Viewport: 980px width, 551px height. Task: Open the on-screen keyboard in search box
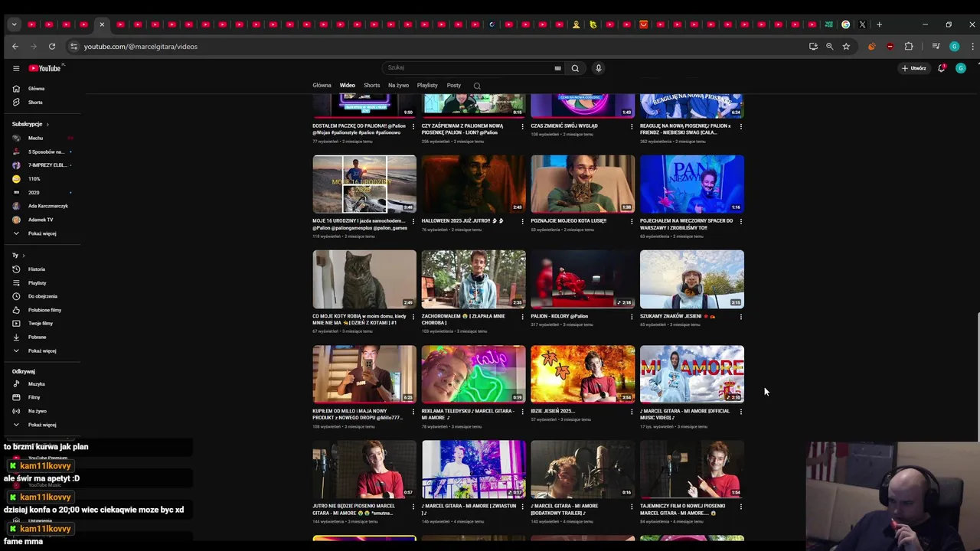(x=557, y=68)
